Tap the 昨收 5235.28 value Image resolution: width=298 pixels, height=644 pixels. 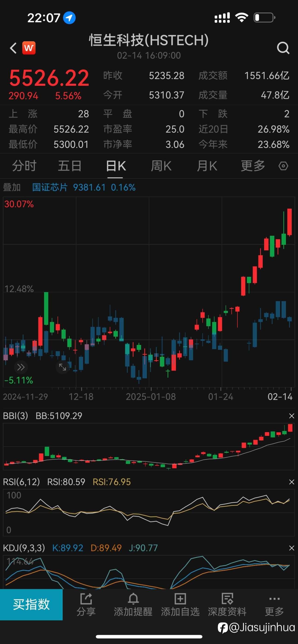pos(167,76)
